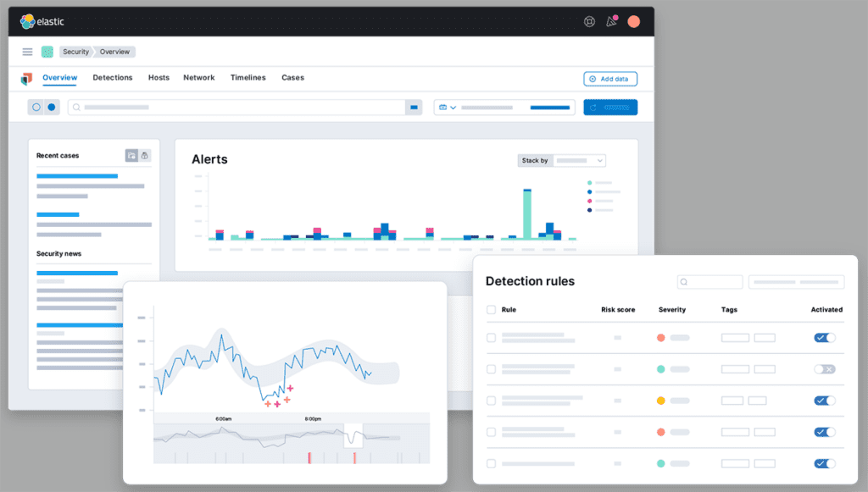Click the Security Solution shield icon
The image size is (868, 492).
(25, 77)
